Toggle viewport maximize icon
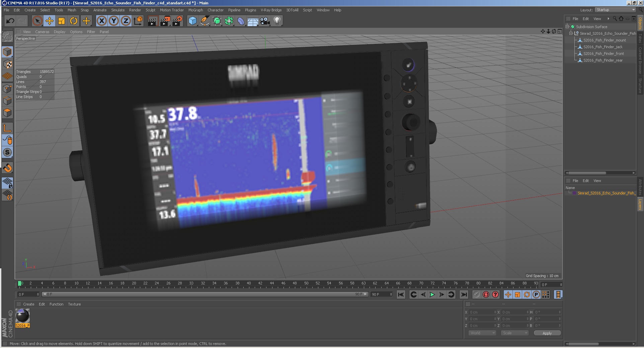This screenshot has width=644, height=348. 560,31
